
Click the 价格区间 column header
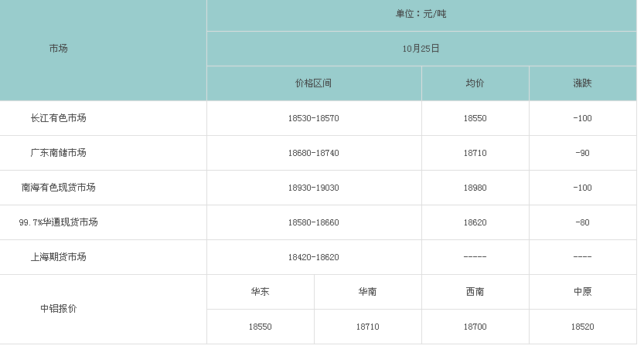pyautogui.click(x=313, y=83)
